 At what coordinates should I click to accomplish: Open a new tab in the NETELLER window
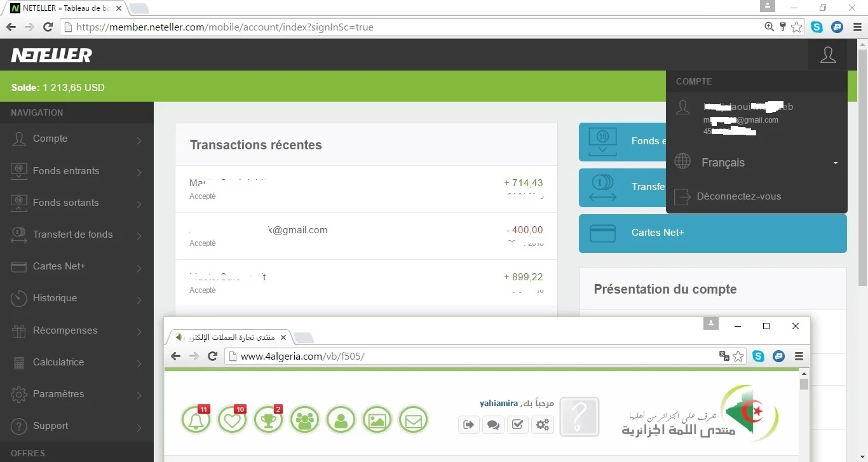pos(139,9)
